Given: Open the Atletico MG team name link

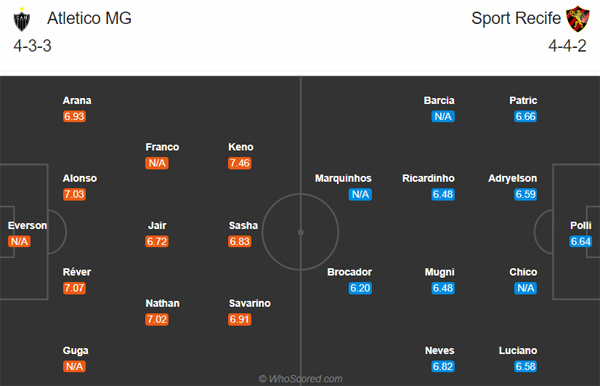Looking at the screenshot, I should (x=89, y=18).
